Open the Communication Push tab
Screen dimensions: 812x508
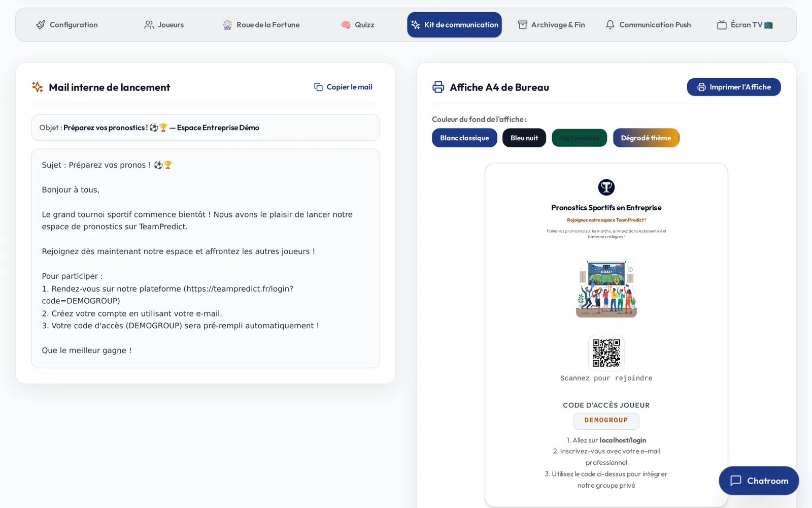(x=648, y=25)
